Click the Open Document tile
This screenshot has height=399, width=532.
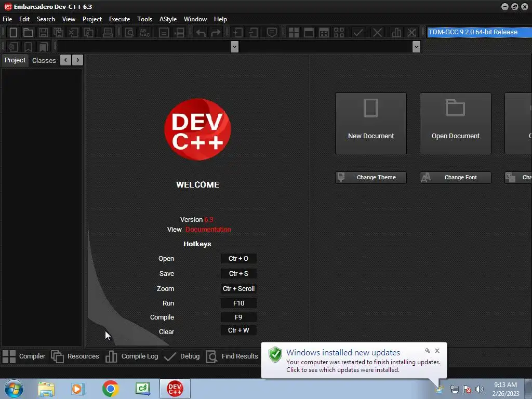click(455, 124)
